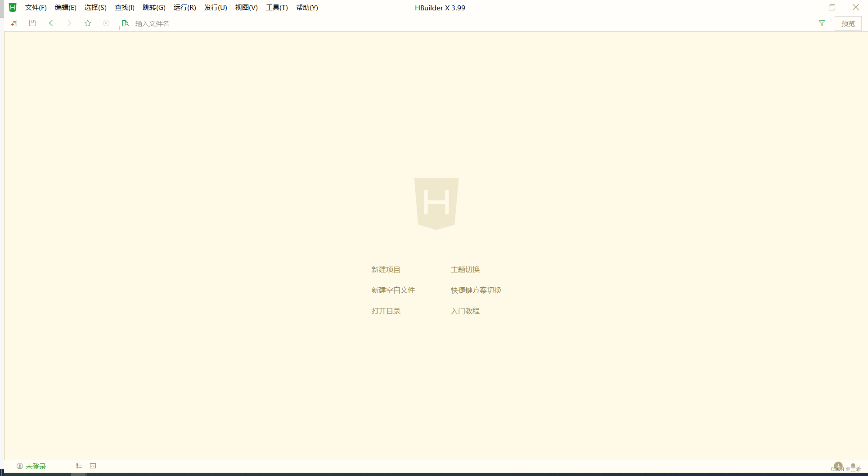Click the Forward navigation arrow icon

coord(69,23)
